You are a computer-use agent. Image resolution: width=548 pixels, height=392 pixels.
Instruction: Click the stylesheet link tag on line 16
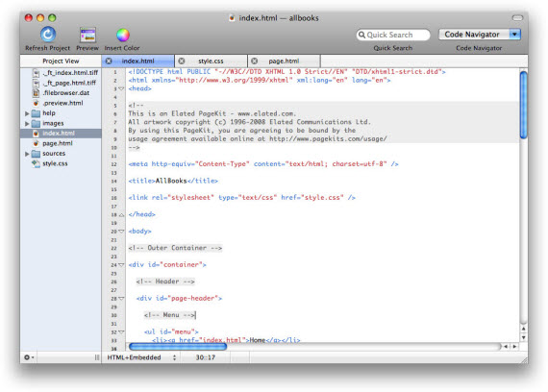tap(242, 197)
